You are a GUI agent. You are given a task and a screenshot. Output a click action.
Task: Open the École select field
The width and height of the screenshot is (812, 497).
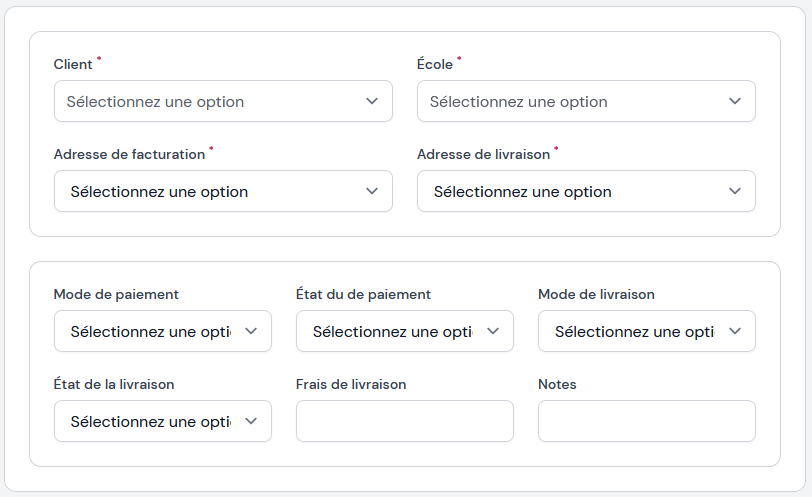coord(573,102)
